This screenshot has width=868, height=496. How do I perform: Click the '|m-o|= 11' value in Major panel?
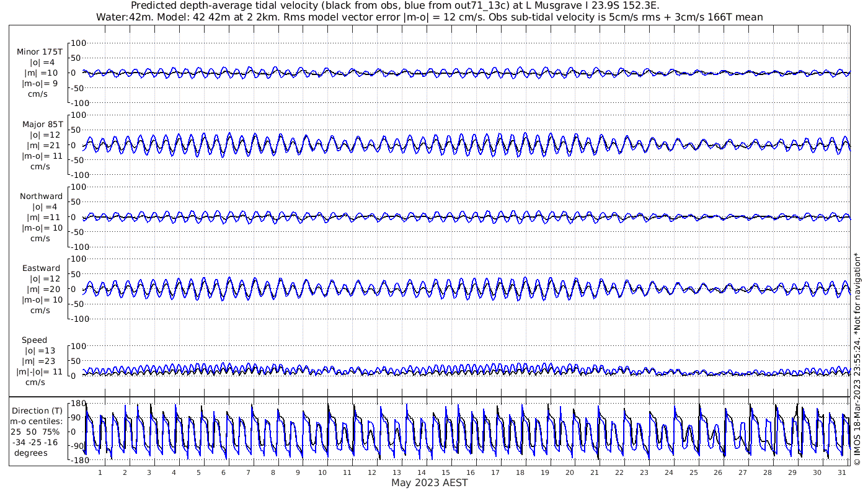(42, 156)
